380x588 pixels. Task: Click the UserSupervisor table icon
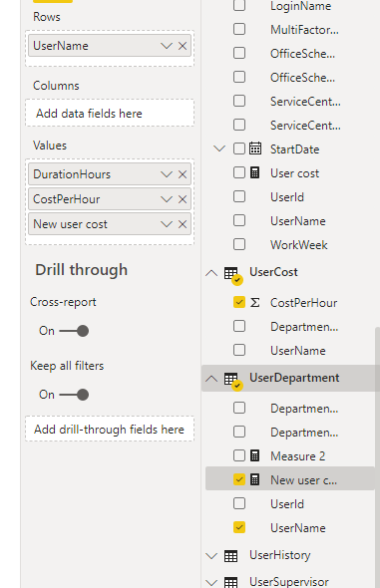click(x=231, y=582)
